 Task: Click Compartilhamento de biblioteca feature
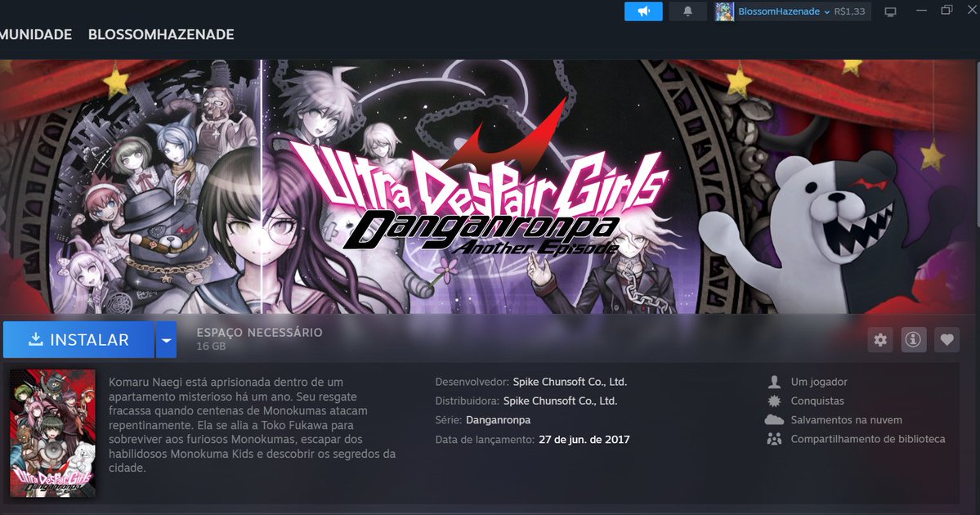(x=868, y=439)
